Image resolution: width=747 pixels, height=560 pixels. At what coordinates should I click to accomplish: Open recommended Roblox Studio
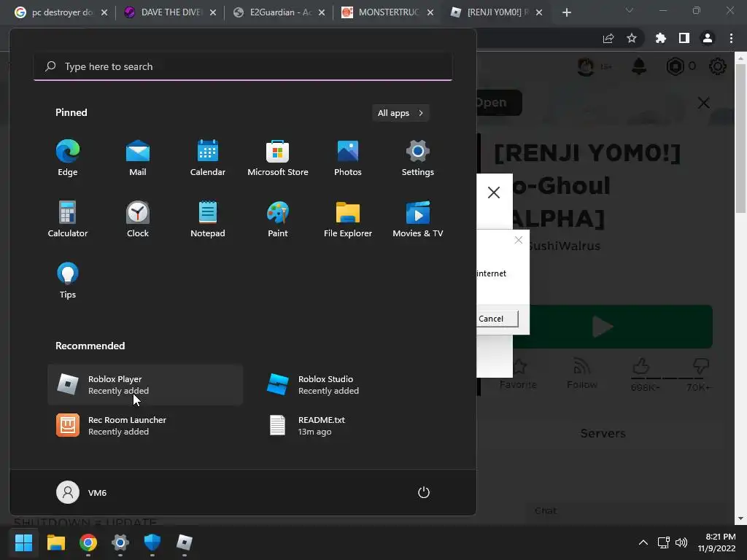[355, 385]
